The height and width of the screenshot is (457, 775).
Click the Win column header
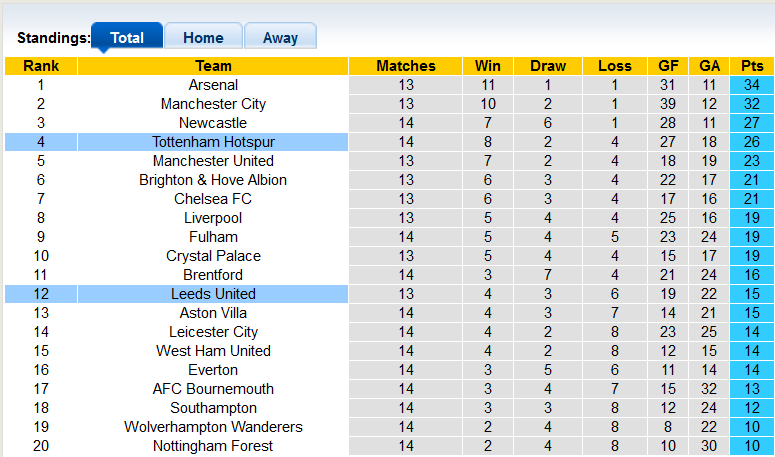click(x=489, y=66)
